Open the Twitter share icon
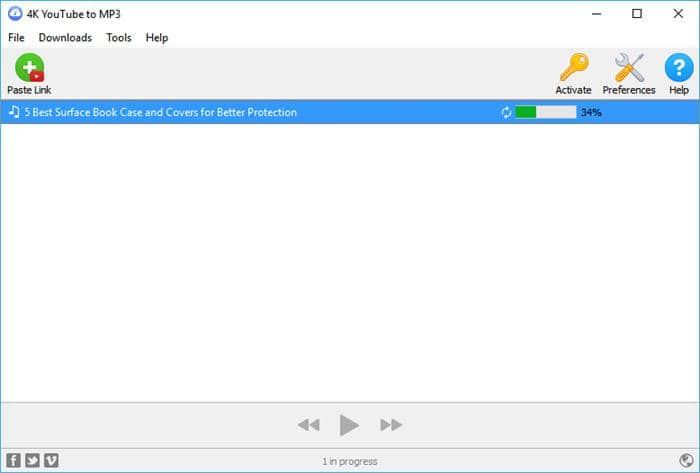The width and height of the screenshot is (700, 473). 32,460
